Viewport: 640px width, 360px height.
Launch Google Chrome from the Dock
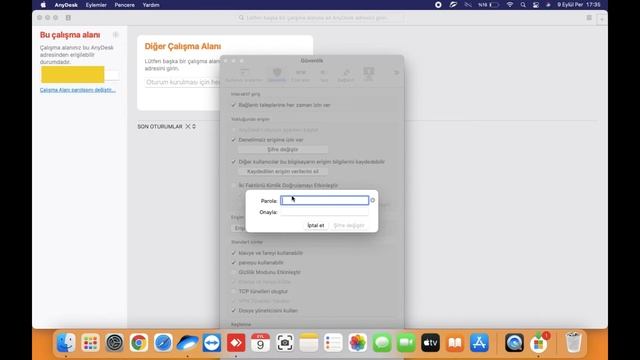click(x=139, y=342)
